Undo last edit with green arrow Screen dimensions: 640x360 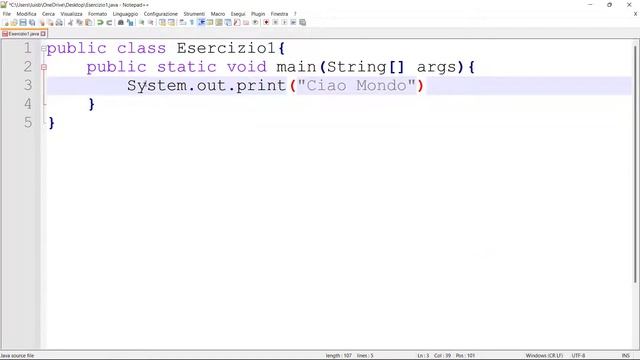click(100, 22)
